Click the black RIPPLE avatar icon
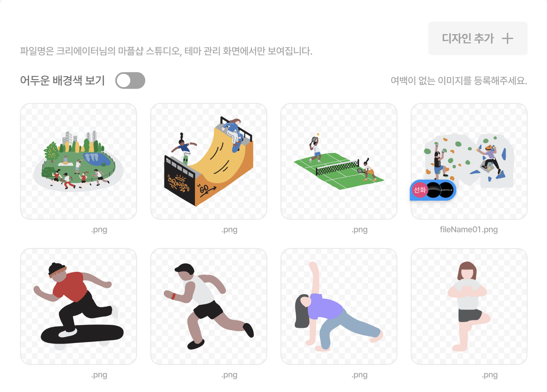Screen dimensions: 547x392 (x=446, y=190)
